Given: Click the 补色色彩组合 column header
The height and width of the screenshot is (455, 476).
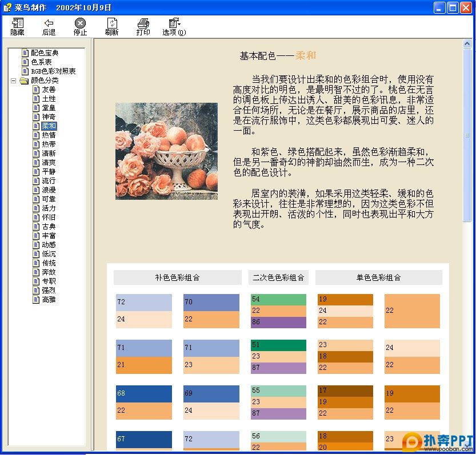Looking at the screenshot, I should coord(178,277).
